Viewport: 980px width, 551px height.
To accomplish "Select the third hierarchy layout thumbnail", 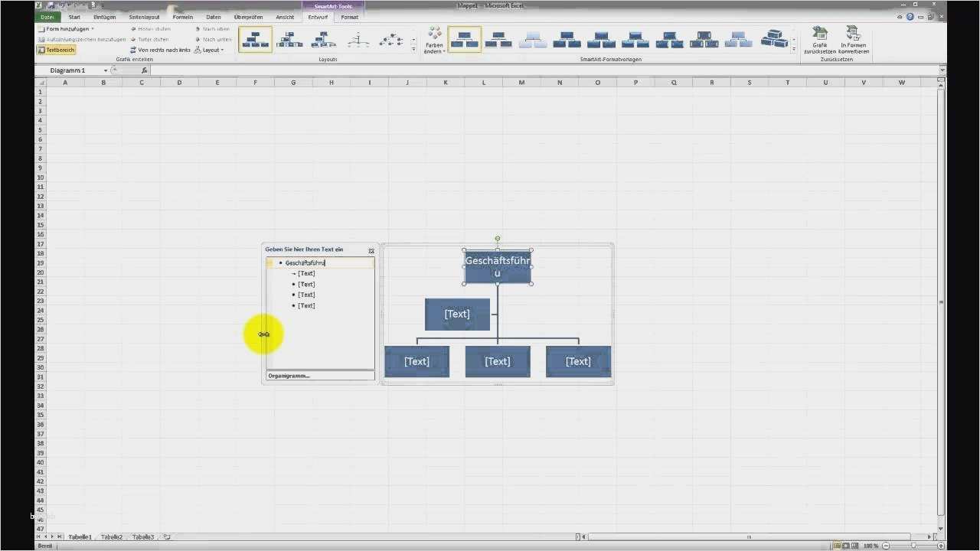I will (323, 40).
